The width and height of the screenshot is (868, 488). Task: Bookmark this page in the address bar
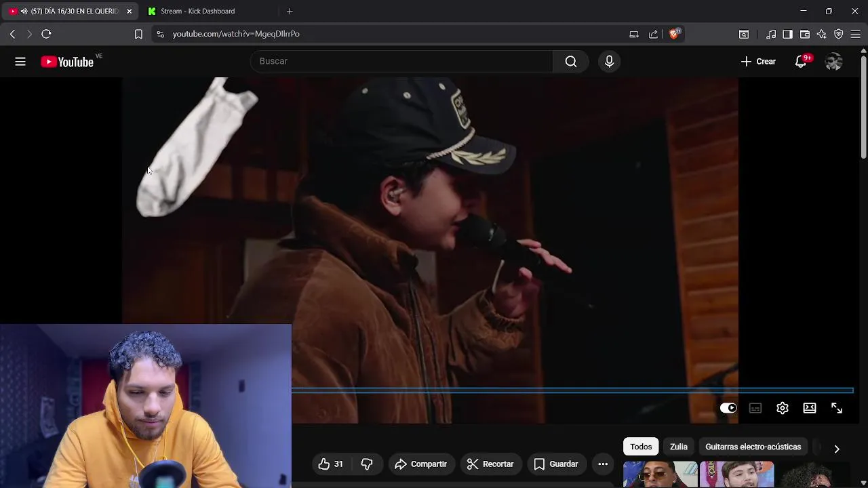138,34
